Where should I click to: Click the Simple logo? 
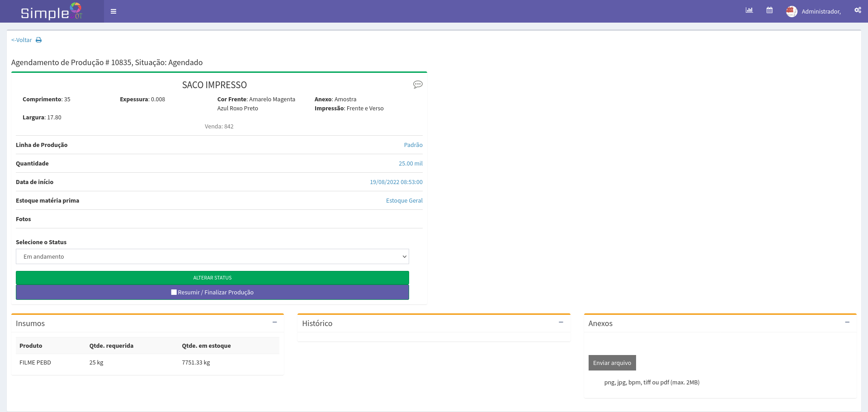click(52, 11)
